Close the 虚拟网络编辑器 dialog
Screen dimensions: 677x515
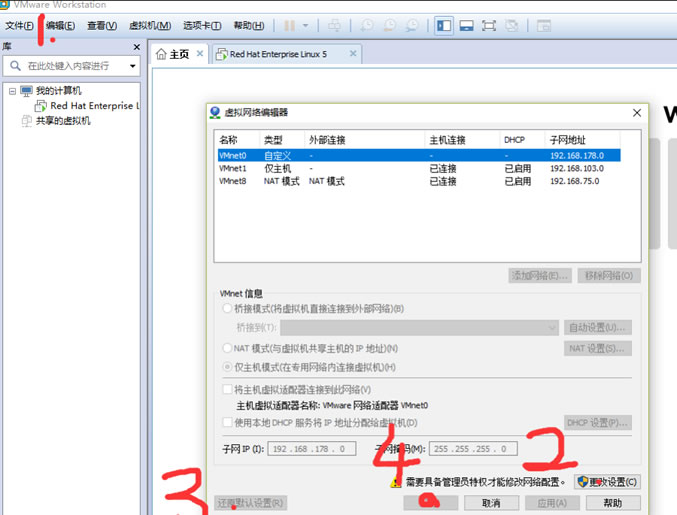pos(637,113)
